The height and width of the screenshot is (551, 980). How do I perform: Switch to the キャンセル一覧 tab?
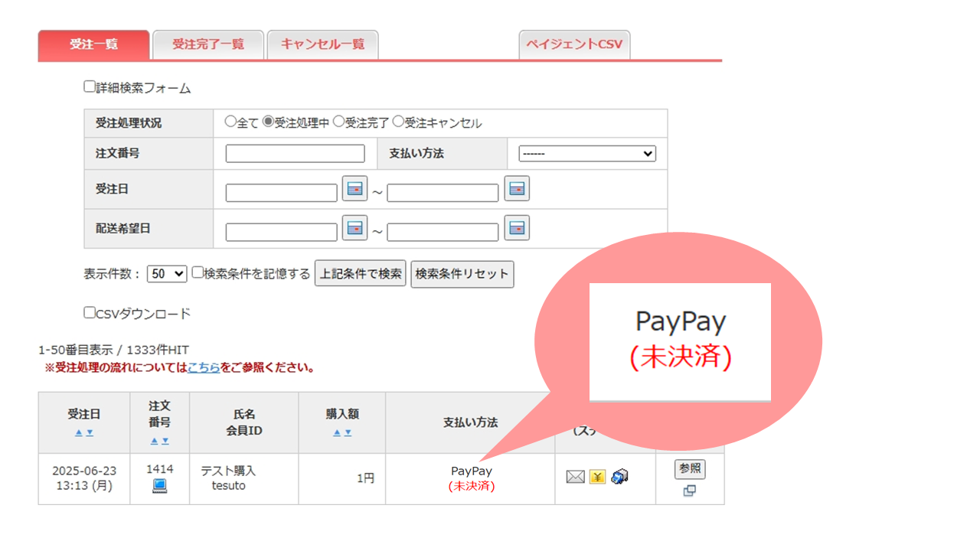[x=322, y=44]
